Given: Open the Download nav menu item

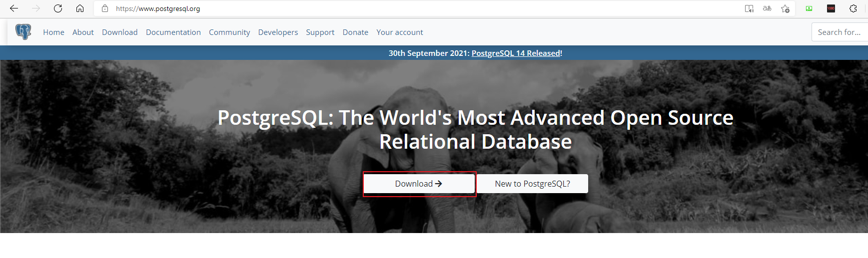Looking at the screenshot, I should 119,32.
